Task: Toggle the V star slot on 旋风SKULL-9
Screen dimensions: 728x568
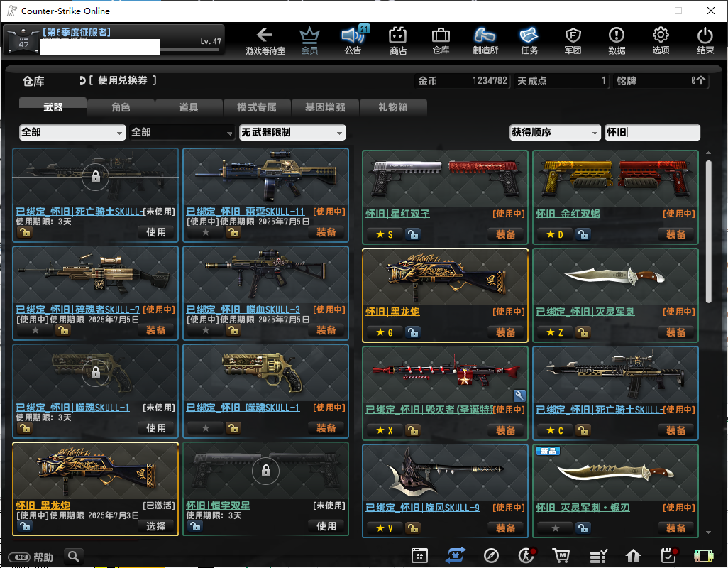Action: (385, 528)
